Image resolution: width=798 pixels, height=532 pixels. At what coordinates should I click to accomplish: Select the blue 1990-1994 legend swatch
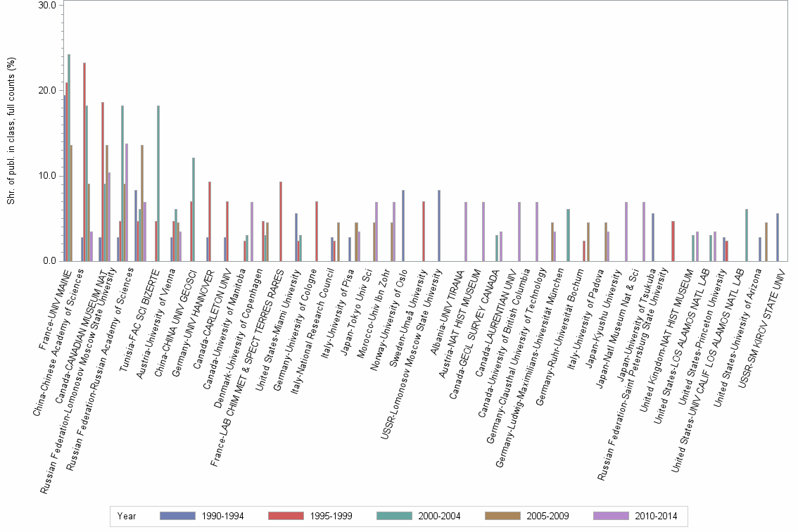(177, 516)
